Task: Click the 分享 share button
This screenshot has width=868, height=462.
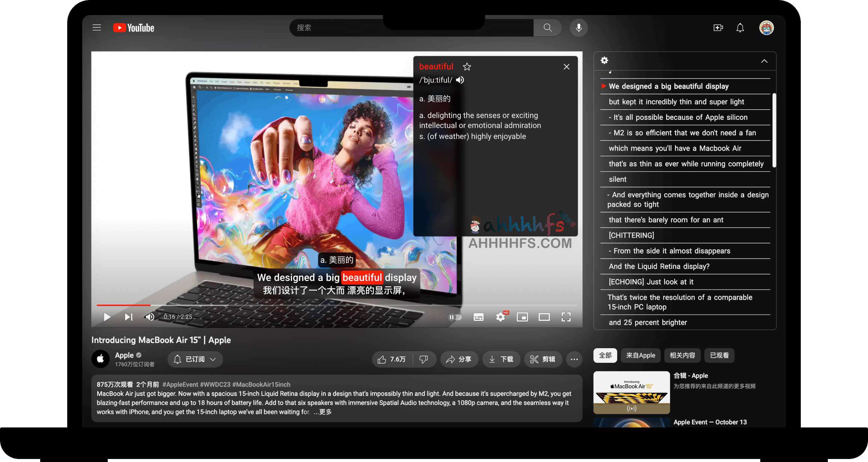Action: click(459, 359)
